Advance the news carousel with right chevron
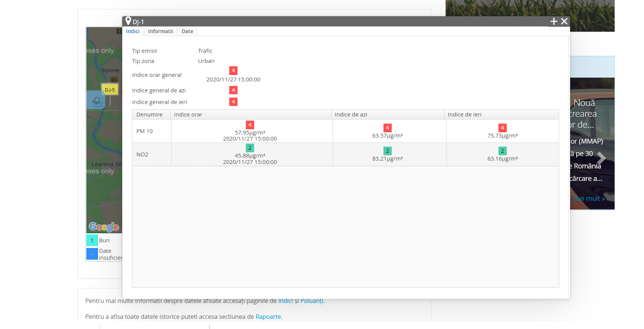The width and height of the screenshot is (644, 329). [x=601, y=158]
